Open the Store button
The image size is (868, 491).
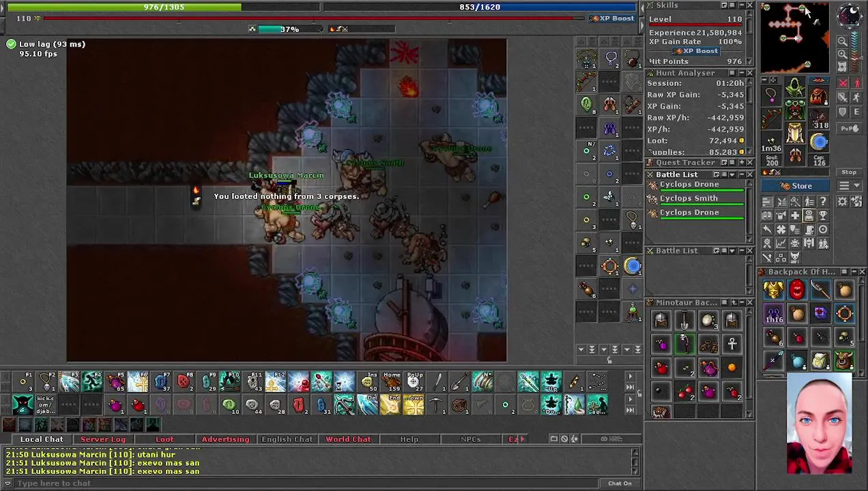pos(796,185)
